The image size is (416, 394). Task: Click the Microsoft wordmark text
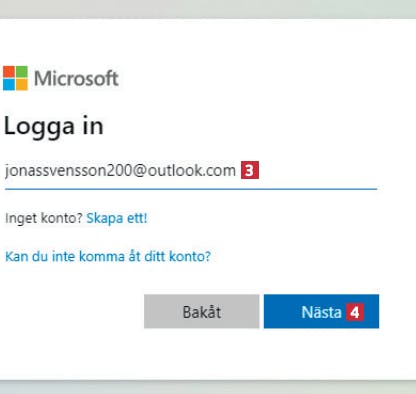point(76,78)
